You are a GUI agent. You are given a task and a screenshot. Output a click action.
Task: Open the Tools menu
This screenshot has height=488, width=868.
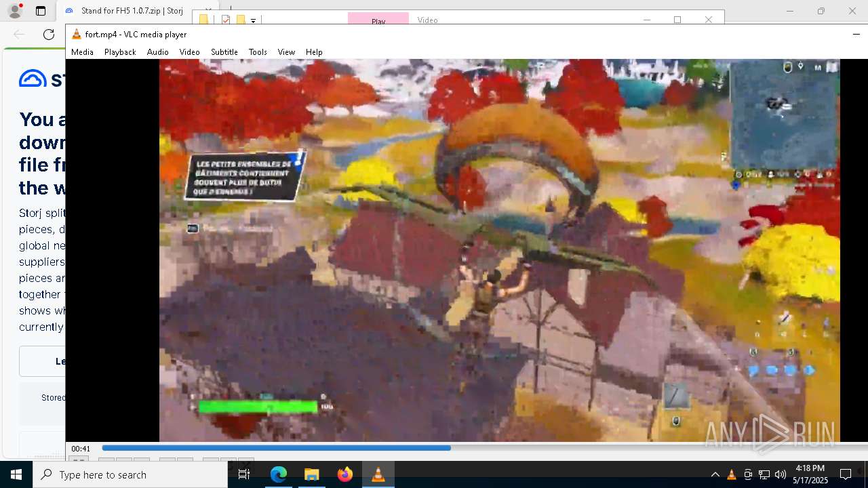(x=258, y=52)
